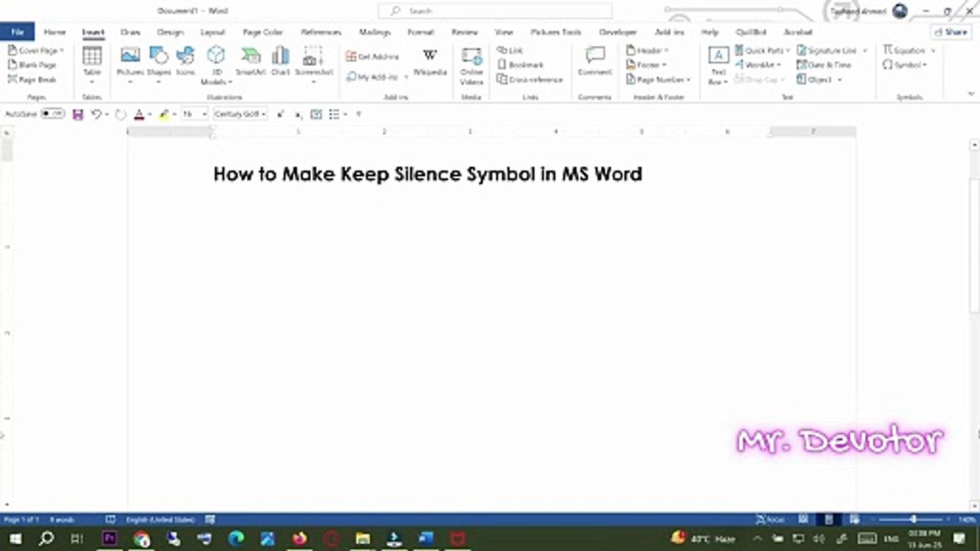Apply superscript formatting

coord(280,114)
